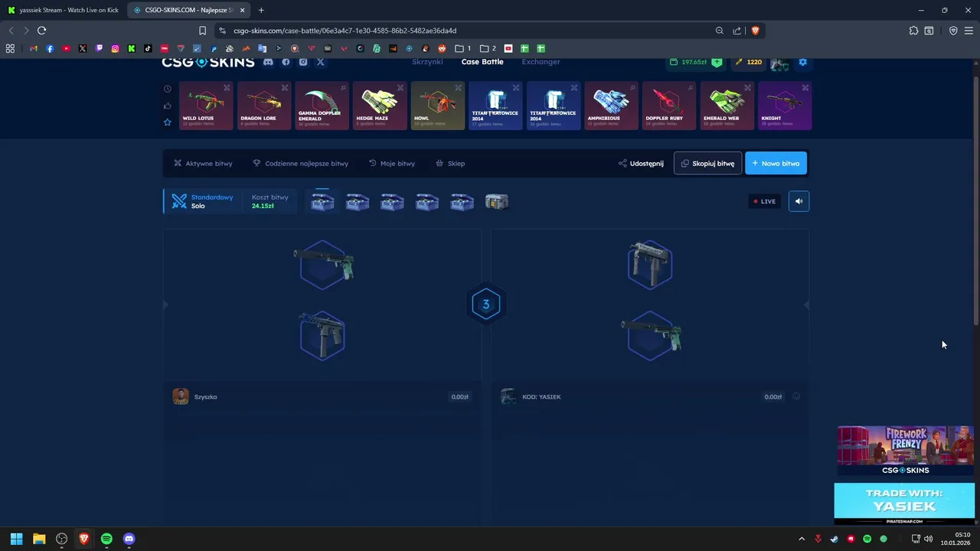This screenshot has height=551, width=980.
Task: Click the address bar URL
Action: (x=345, y=31)
